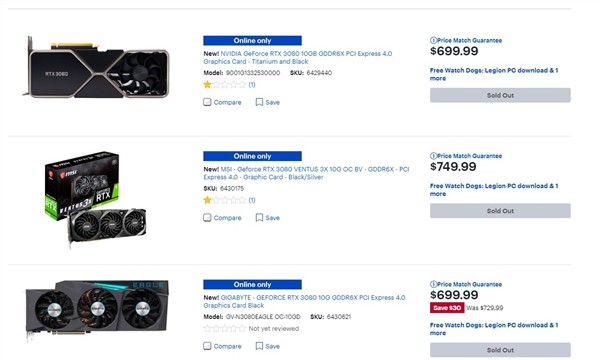
Task: Open review count (1) for NVIDIA card
Action: pyautogui.click(x=252, y=85)
